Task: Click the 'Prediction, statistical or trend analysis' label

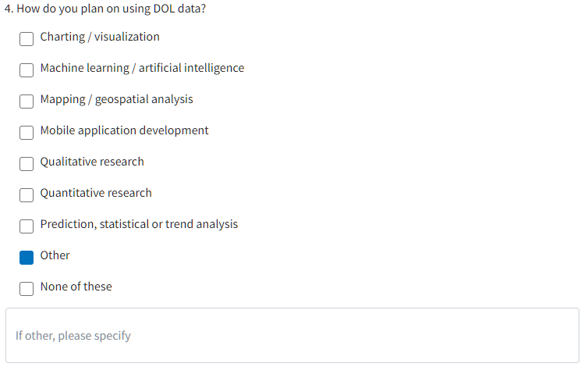Action: (x=139, y=224)
